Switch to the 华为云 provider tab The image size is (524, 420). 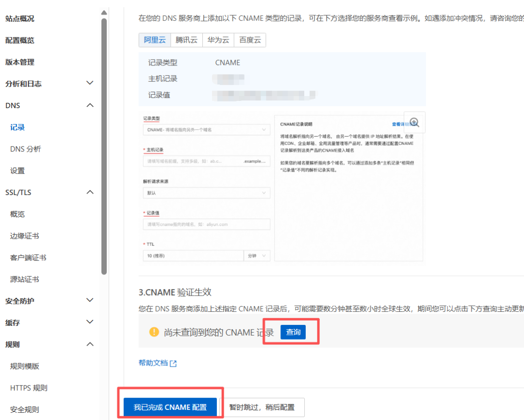coord(218,40)
